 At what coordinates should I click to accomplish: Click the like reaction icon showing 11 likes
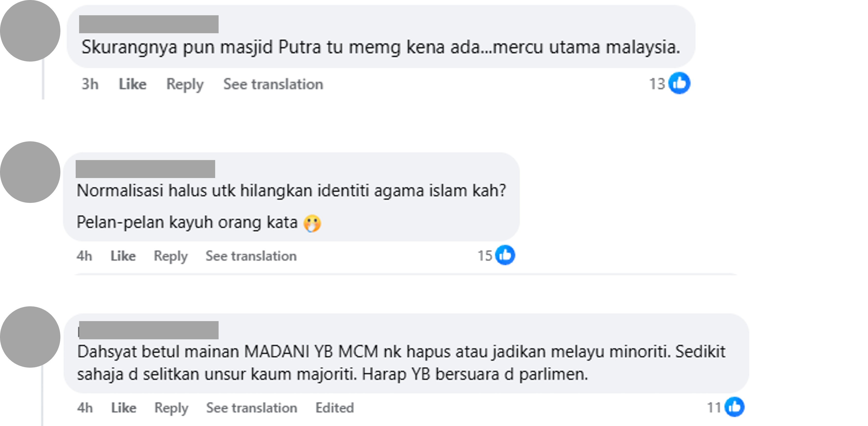735,407
